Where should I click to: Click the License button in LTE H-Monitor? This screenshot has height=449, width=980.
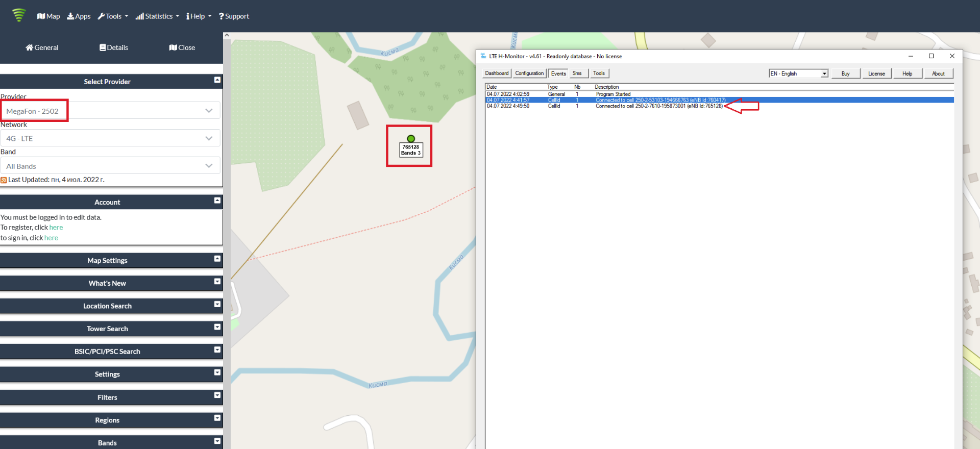[x=877, y=73]
